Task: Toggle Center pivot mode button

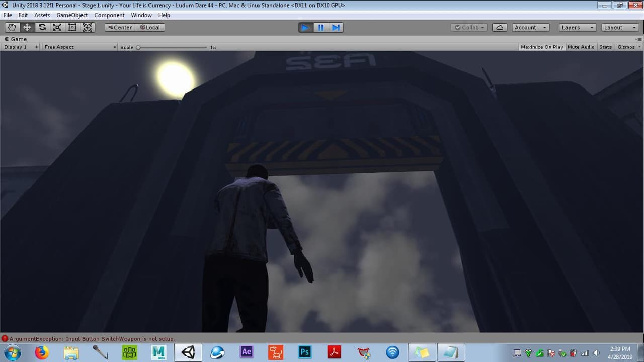Action: pos(120,27)
